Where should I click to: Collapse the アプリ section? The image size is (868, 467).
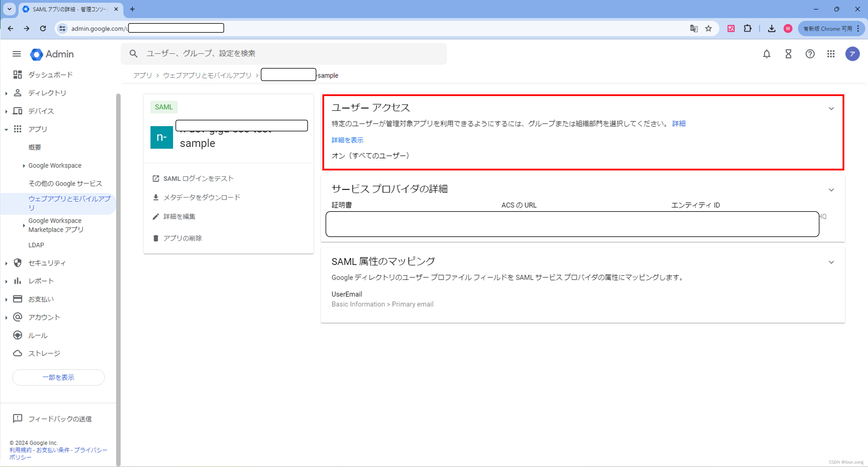(6, 129)
